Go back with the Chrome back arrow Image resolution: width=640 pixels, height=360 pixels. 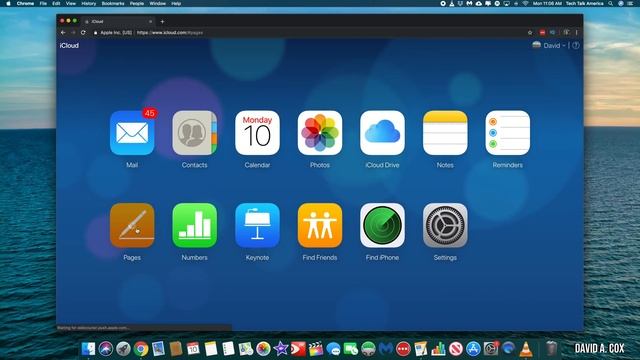point(63,33)
